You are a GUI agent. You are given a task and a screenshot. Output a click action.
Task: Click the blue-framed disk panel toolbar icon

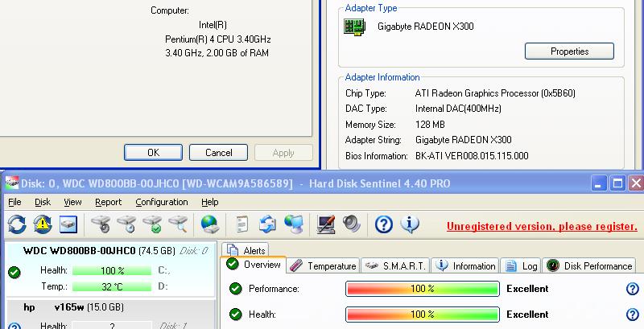68,224
